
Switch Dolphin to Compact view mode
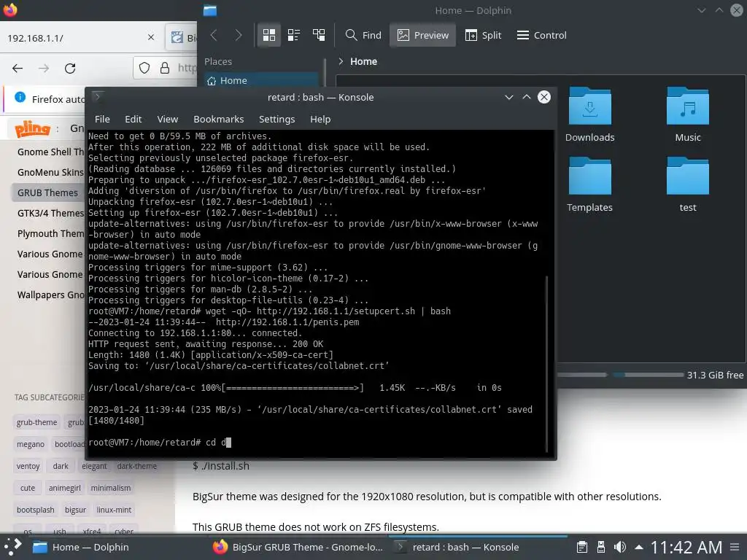coord(294,35)
